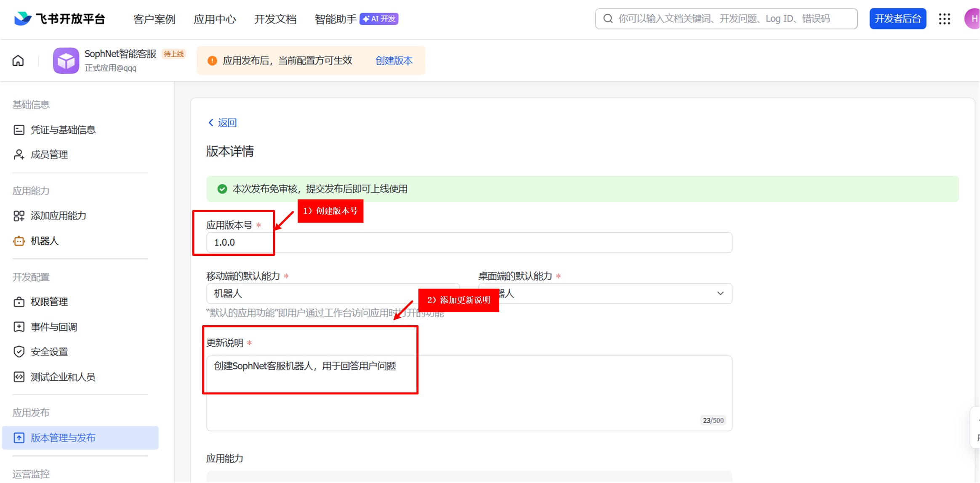Open the nine-dot apps grid icon
Screen dimensions: 980x483
tap(944, 19)
